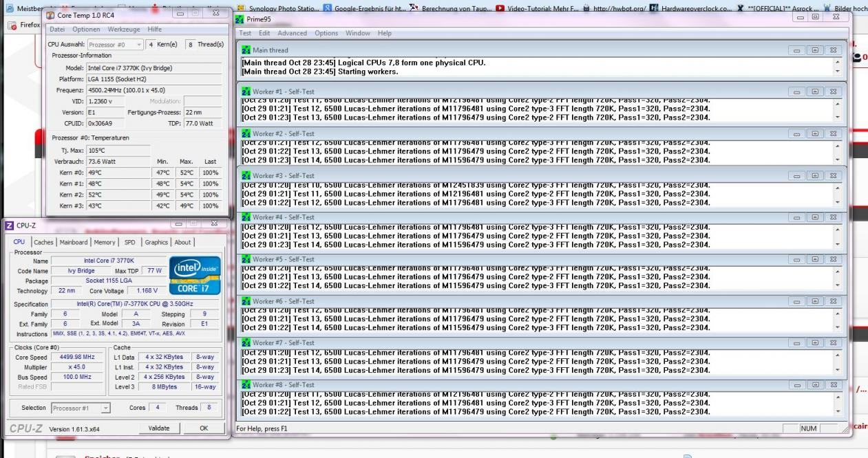Expand the CPU-Z Selection Processor #1 dropdown
This screenshot has height=458, width=868.
(81, 407)
